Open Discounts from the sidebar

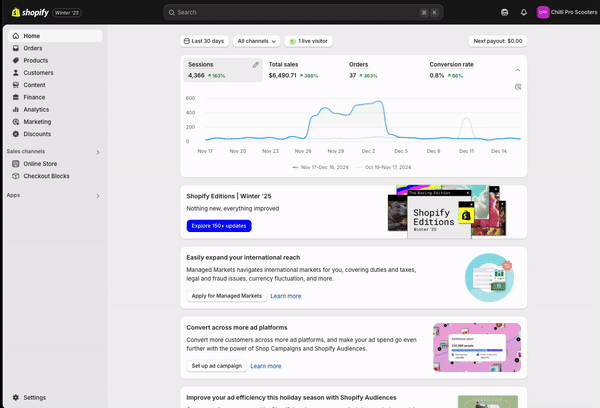tap(37, 133)
